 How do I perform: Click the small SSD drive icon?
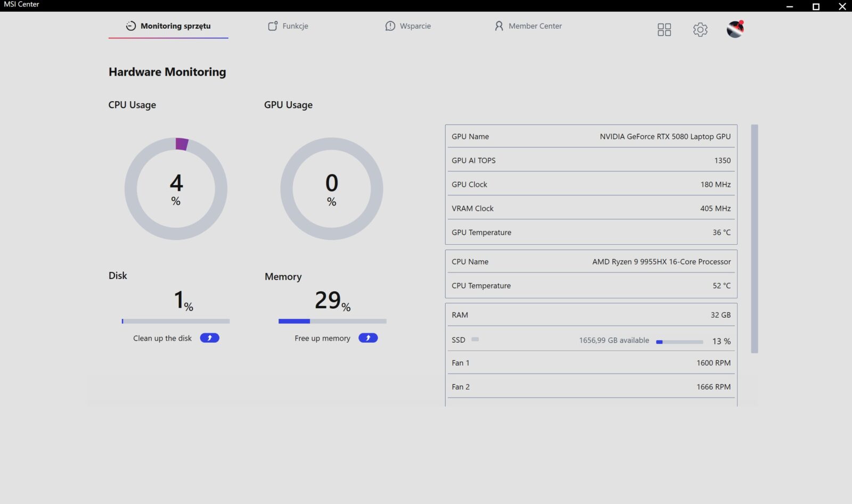pyautogui.click(x=475, y=340)
